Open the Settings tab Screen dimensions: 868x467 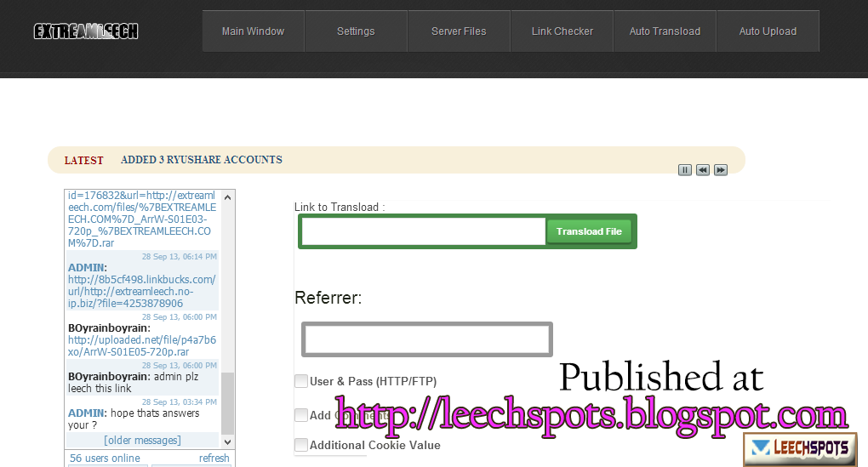356,31
